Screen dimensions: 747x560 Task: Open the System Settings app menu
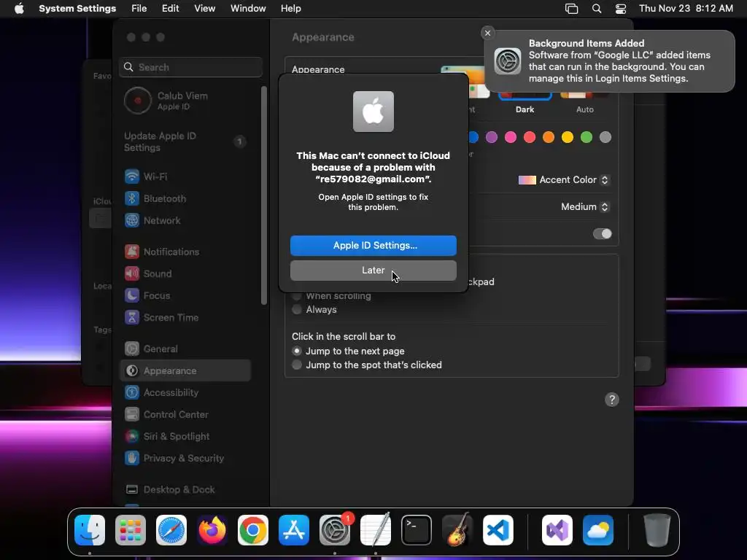77,9
